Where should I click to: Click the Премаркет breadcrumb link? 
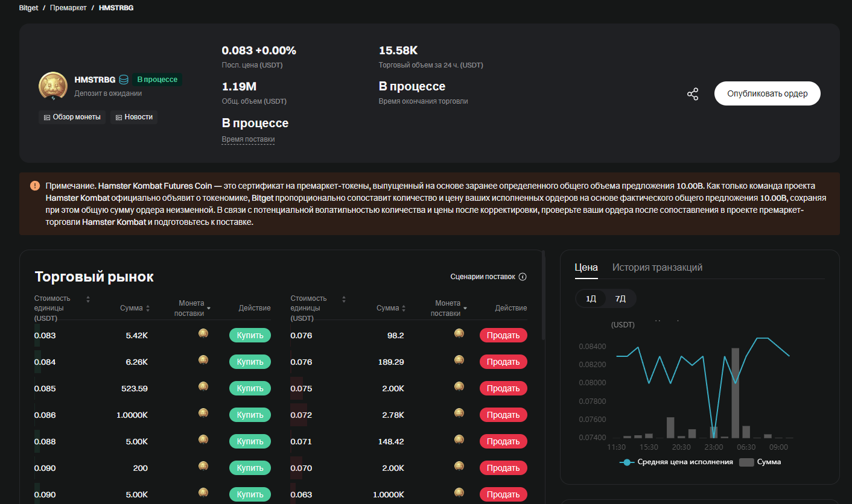[68, 8]
